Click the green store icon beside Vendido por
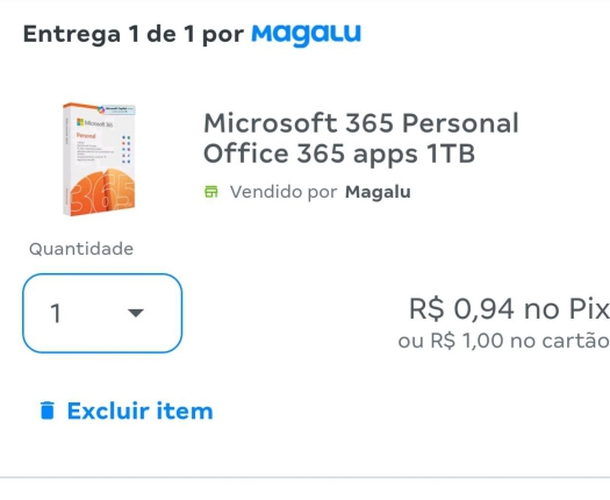 tap(211, 192)
